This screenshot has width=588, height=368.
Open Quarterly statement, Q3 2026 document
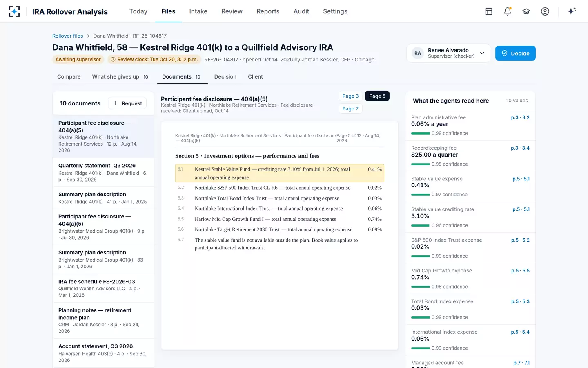(x=103, y=173)
